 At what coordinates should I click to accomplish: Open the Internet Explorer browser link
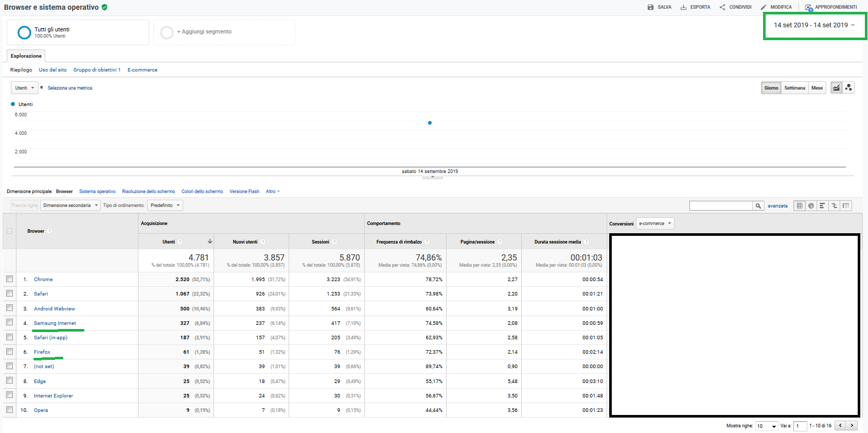(x=54, y=396)
